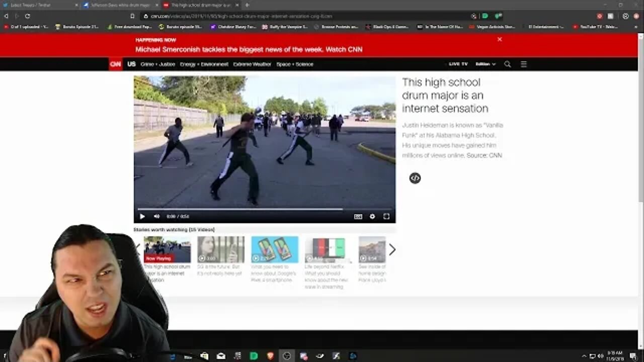644x362 pixels.
Task: Open the CNN hamburger menu
Action: click(x=524, y=64)
